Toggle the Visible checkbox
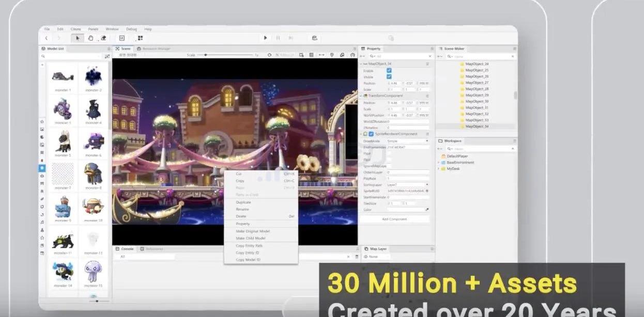The image size is (644, 317). pyautogui.click(x=389, y=77)
